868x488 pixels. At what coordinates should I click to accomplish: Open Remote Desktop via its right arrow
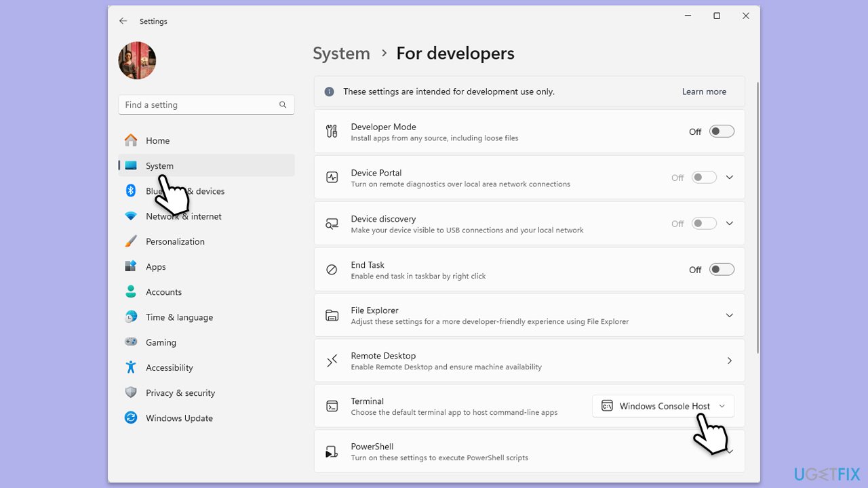coord(730,361)
